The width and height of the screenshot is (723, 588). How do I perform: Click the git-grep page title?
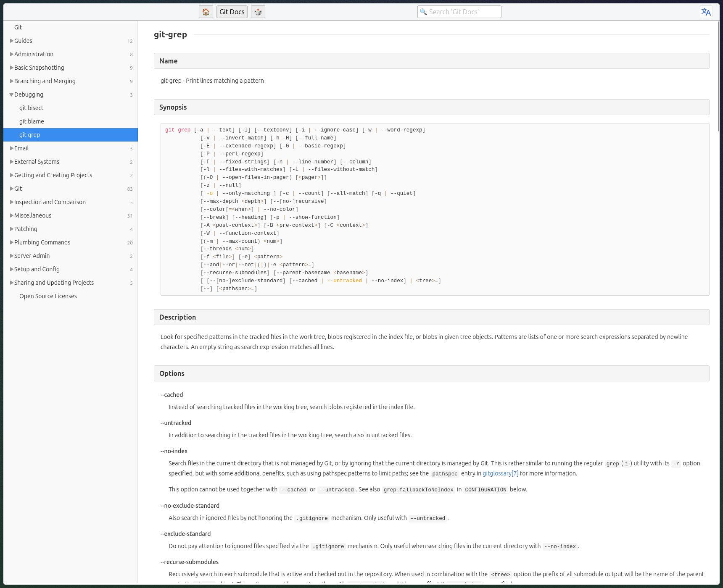170,34
